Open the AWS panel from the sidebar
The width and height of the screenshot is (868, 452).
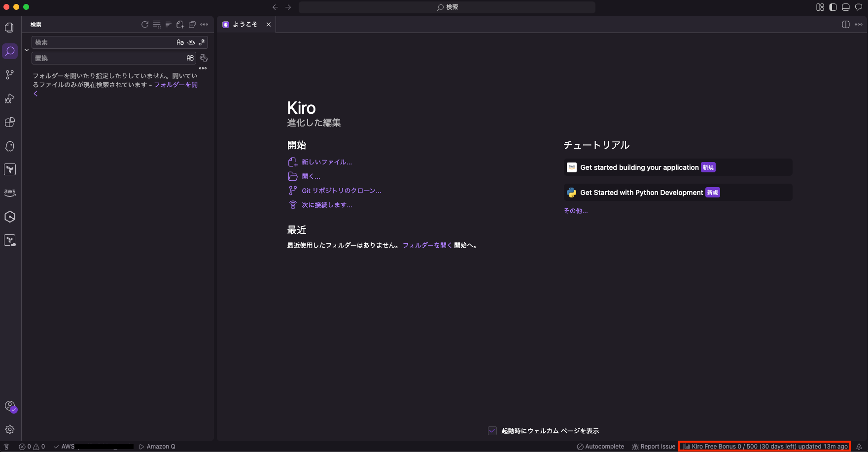(10, 193)
